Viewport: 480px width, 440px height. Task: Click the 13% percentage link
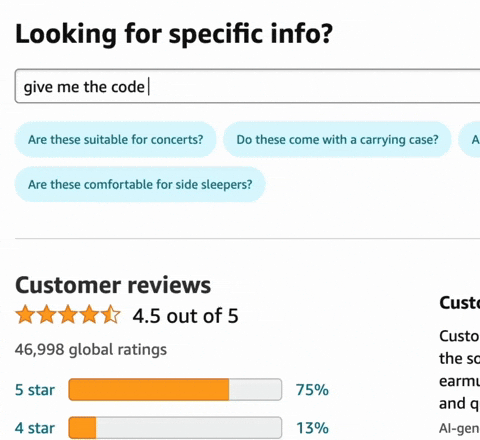[312, 428]
